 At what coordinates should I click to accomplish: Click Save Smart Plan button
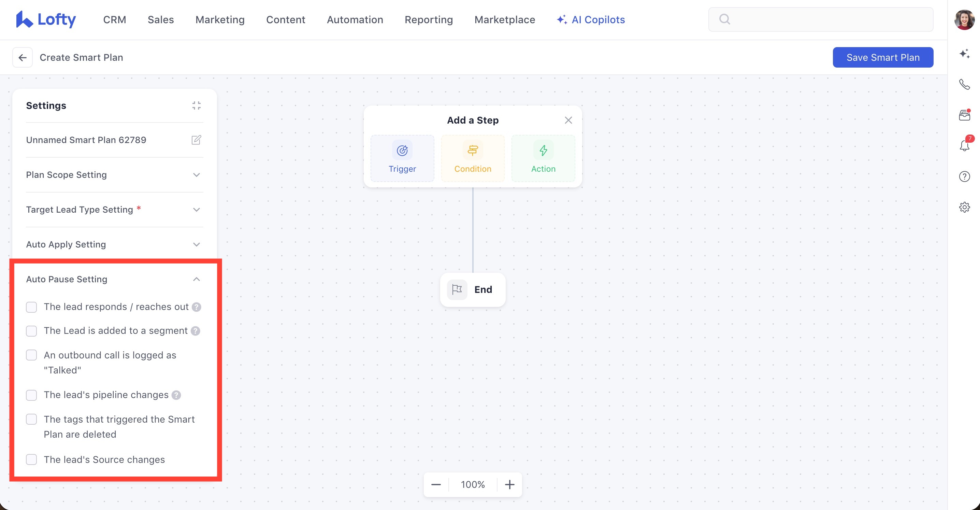coord(883,57)
